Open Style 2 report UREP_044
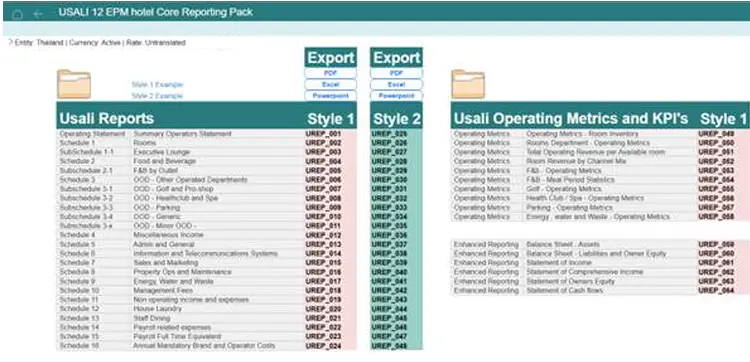 pyautogui.click(x=389, y=309)
